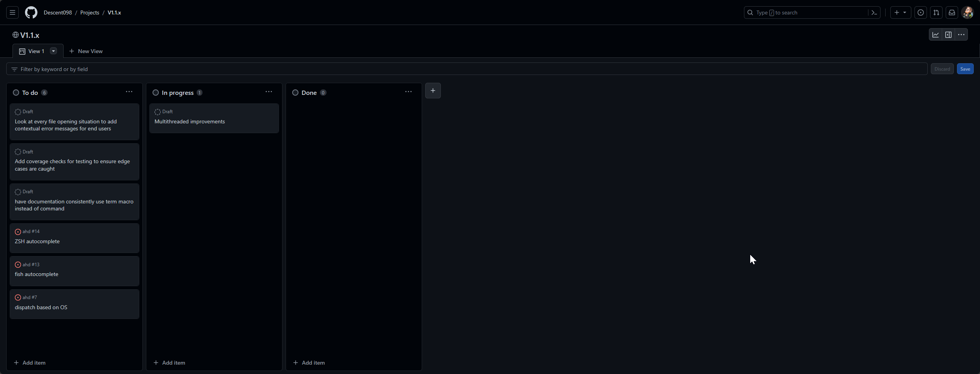Open the user profile avatar menu
This screenshot has height=374, width=980.
(x=968, y=12)
